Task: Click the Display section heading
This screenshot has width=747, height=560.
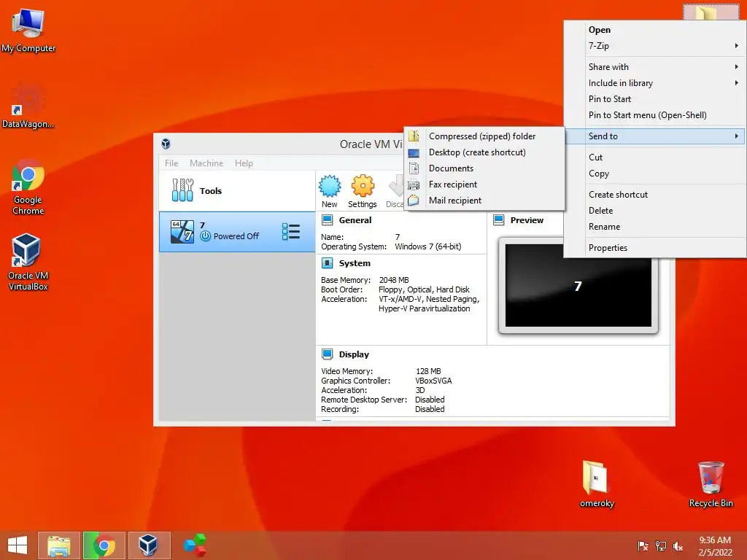Action: click(x=354, y=354)
